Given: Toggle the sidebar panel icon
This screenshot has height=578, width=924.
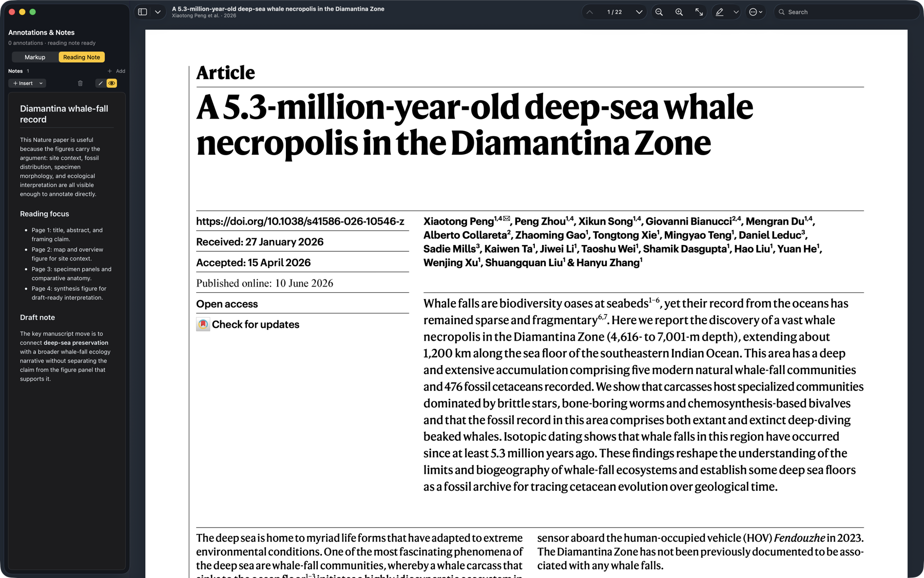Looking at the screenshot, I should (143, 12).
